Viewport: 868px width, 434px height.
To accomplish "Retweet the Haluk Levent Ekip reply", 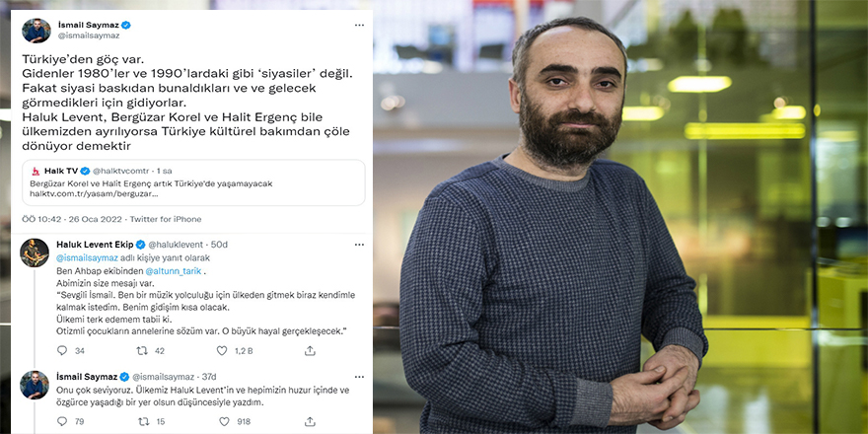I will (142, 350).
